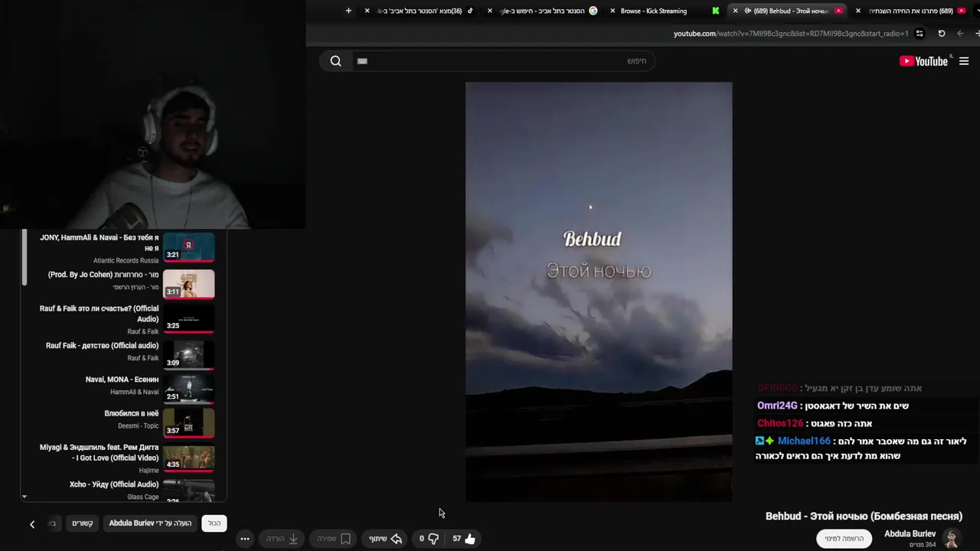Open Rauf Faik - детство thumbnail
Screen dimensions: 980x551
tap(188, 355)
